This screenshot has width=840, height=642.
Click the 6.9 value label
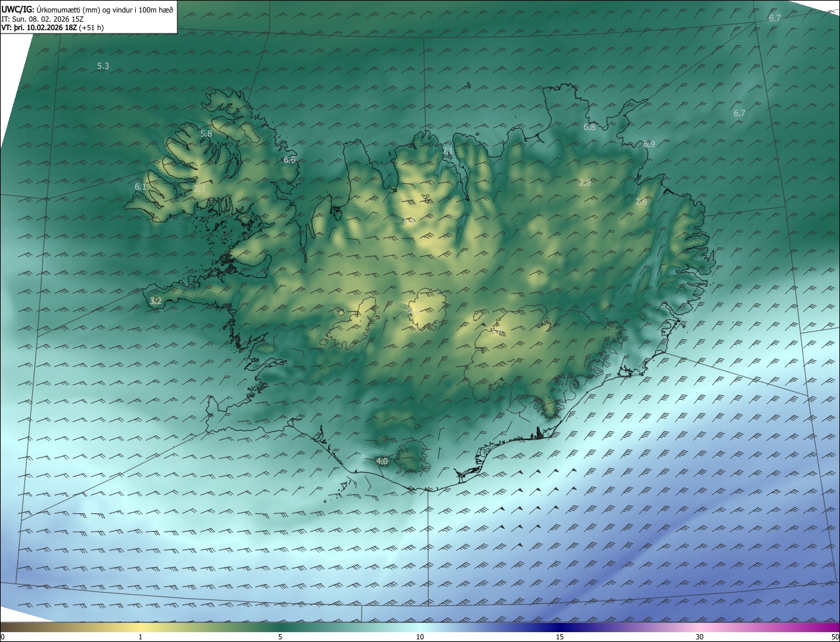coord(649,144)
